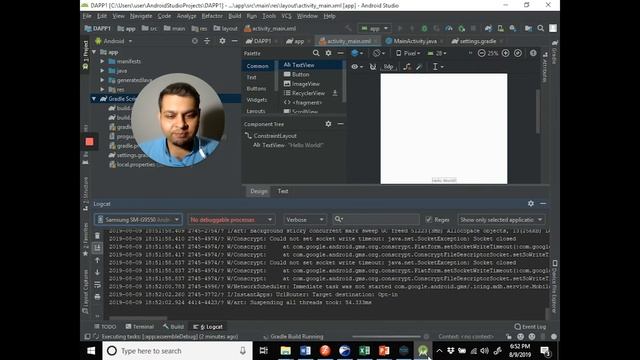Open the Verbose log level dropdown
The image size is (640, 360).
coord(304,220)
